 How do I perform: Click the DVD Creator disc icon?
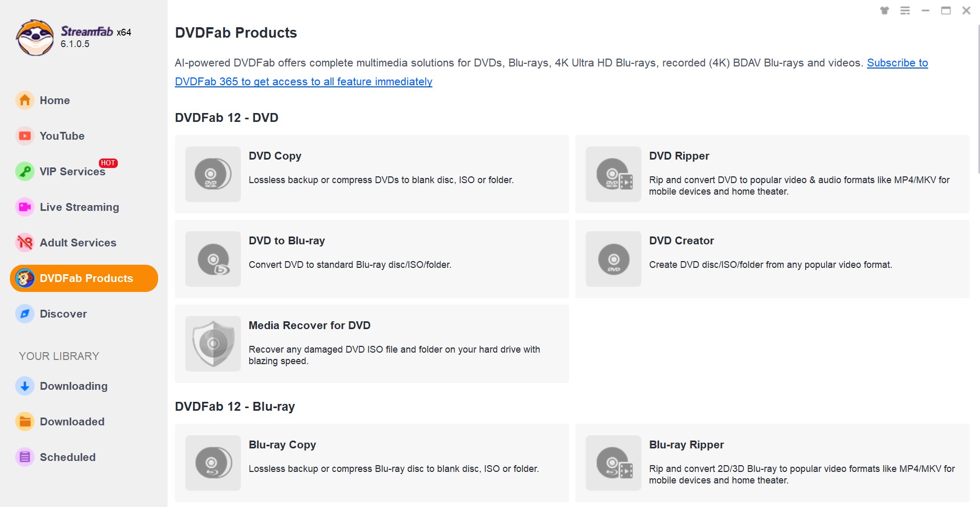click(x=614, y=259)
